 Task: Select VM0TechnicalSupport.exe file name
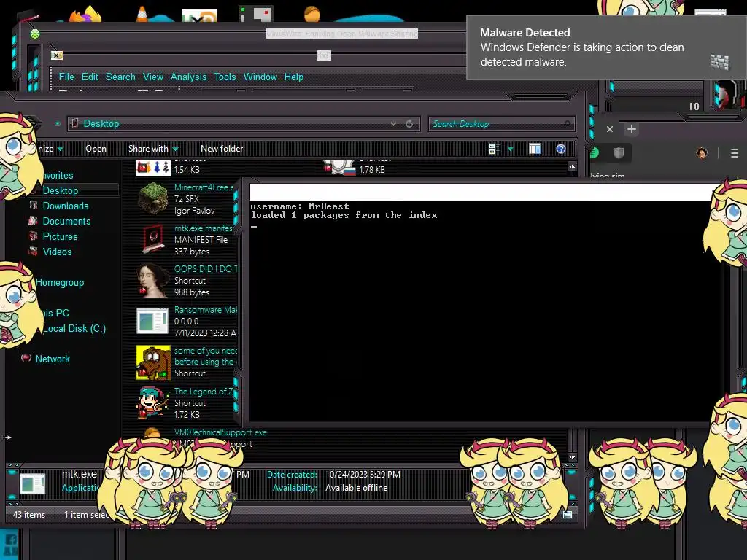point(220,432)
